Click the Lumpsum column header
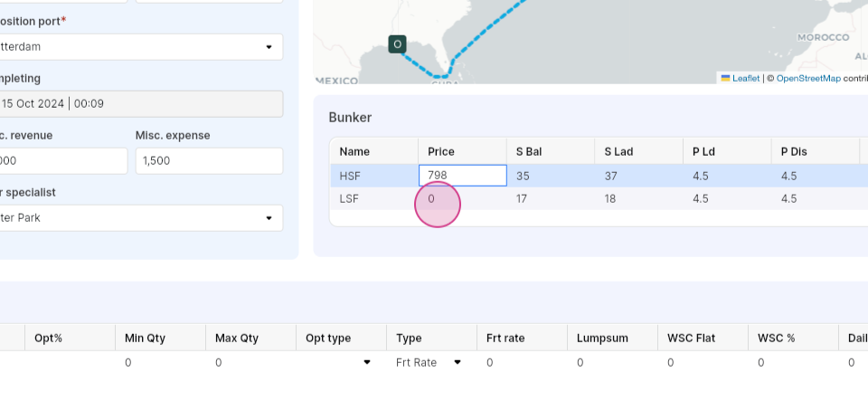This screenshot has height=401, width=868. tap(612, 338)
